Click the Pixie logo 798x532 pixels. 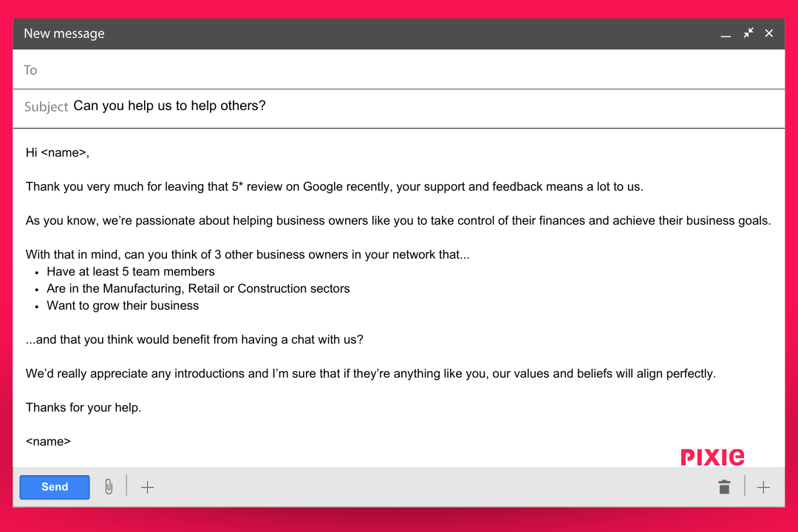click(x=712, y=457)
